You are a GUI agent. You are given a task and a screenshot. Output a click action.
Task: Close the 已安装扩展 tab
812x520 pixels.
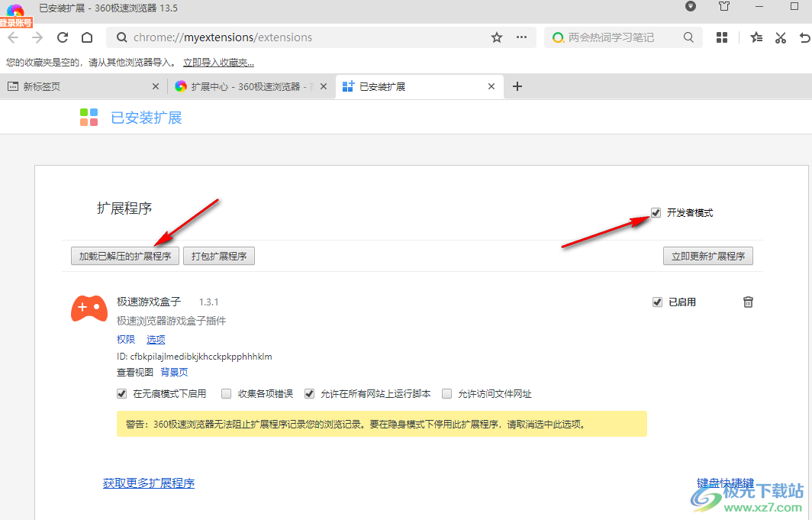(491, 86)
